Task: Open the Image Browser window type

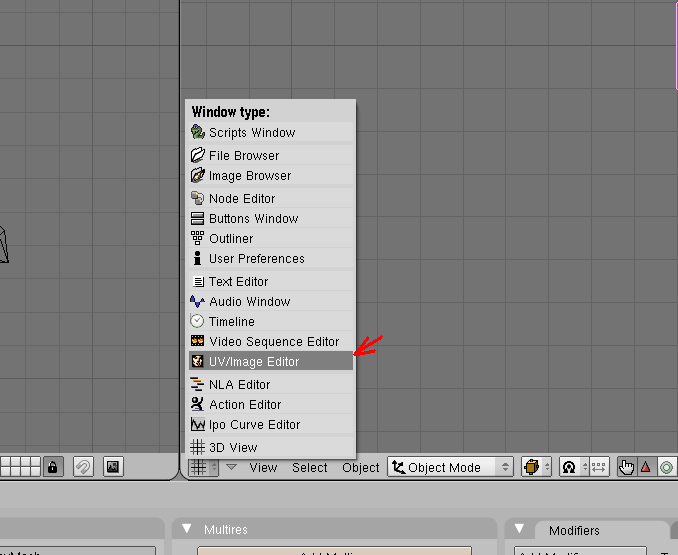Action: [271, 175]
